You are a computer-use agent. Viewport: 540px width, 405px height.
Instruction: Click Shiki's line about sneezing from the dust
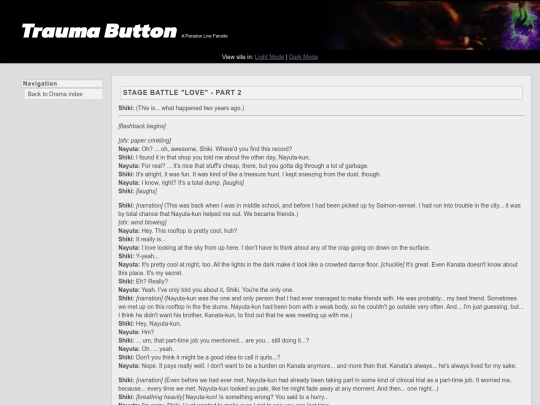[258, 174]
